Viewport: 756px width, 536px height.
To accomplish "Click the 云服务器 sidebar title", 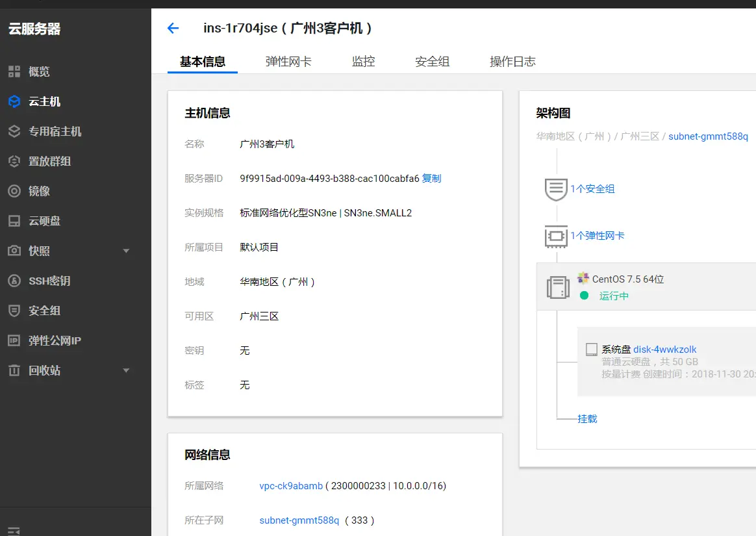I will (x=34, y=29).
